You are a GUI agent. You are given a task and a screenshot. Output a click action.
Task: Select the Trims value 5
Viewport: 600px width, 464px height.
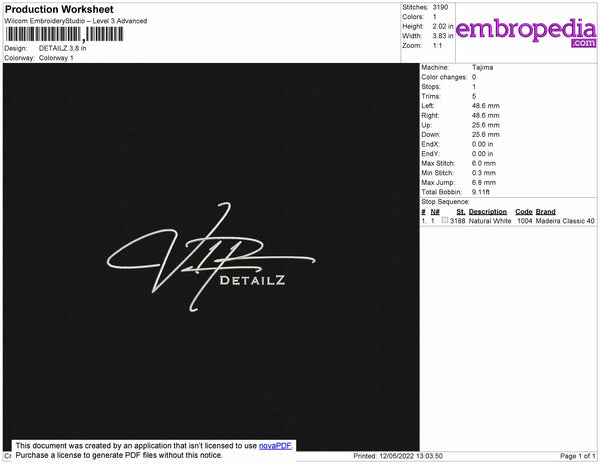tap(474, 96)
